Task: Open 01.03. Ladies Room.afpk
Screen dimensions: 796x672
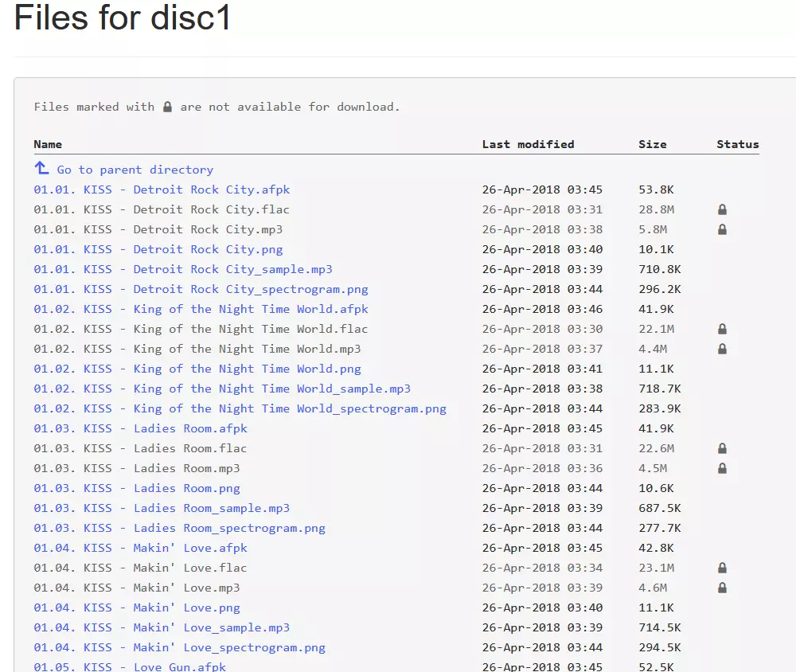Action: pyautogui.click(x=140, y=428)
